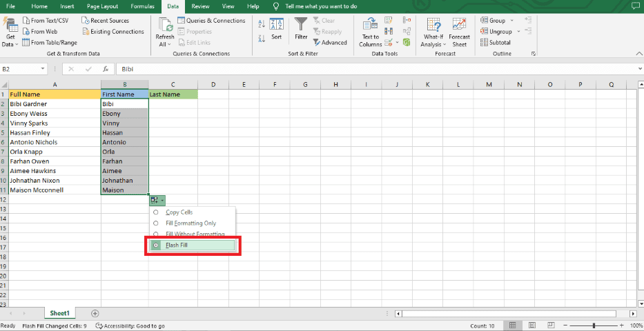Switch to the Home tab

[x=39, y=7]
